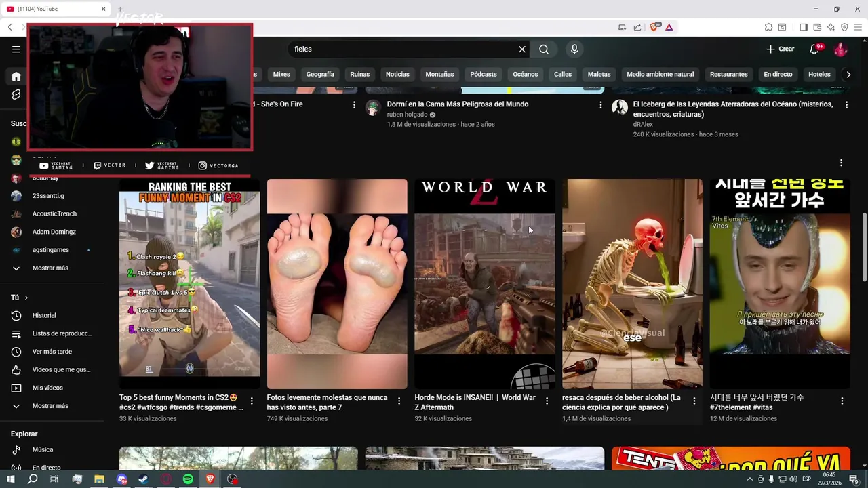868x488 pixels.
Task: Advance the chip bar with the right arrow
Action: 848,74
